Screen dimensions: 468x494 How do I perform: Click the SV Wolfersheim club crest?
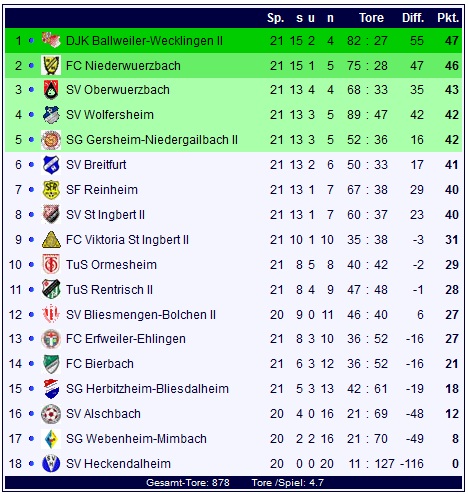(51, 115)
